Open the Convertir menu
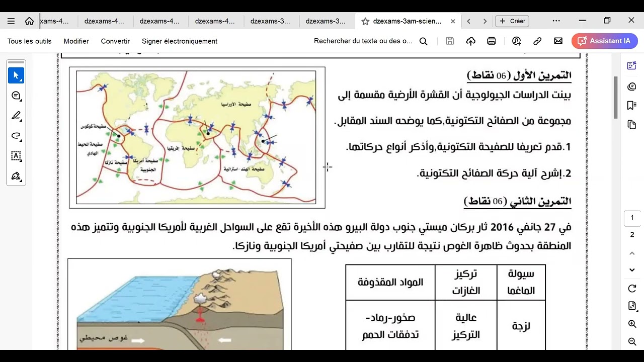Image resolution: width=644 pixels, height=362 pixels. 115,41
